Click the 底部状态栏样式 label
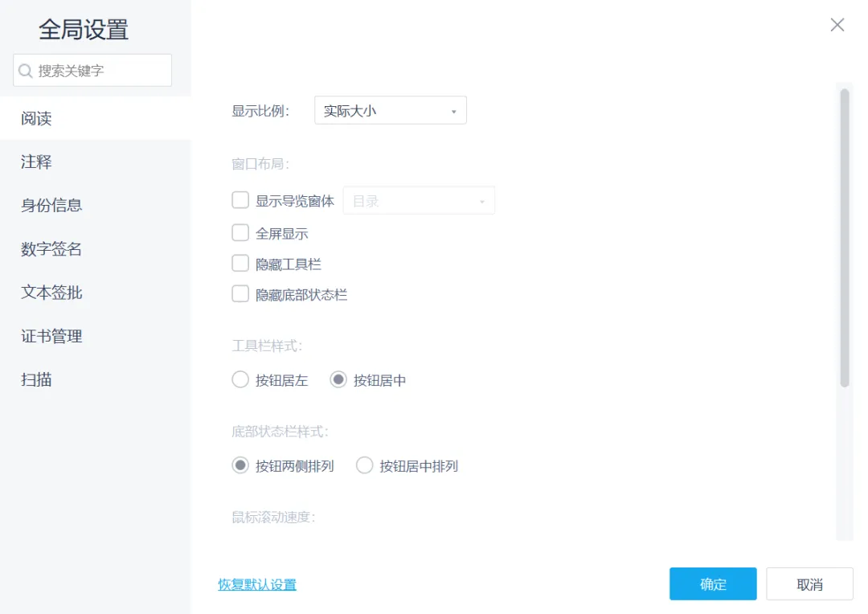Viewport: 868px width, 614px height. tap(280, 432)
